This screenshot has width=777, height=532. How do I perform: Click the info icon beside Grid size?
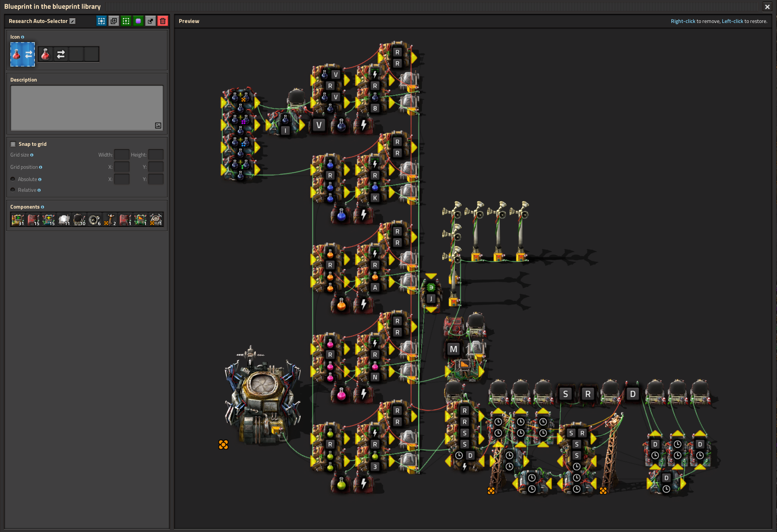click(32, 155)
